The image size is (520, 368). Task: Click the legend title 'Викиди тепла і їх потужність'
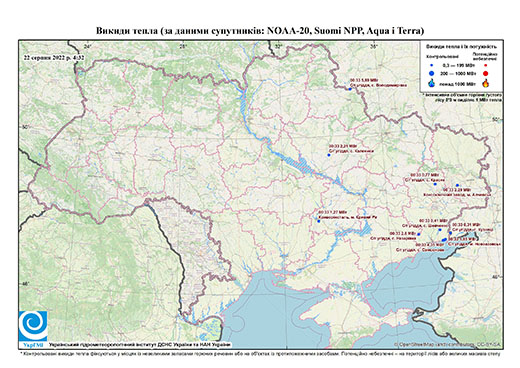tap(461, 47)
